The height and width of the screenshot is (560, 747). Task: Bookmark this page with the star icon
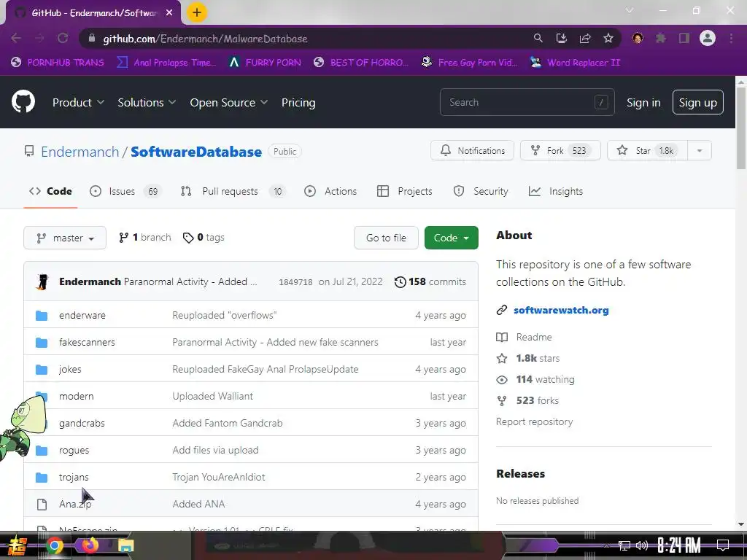click(608, 38)
